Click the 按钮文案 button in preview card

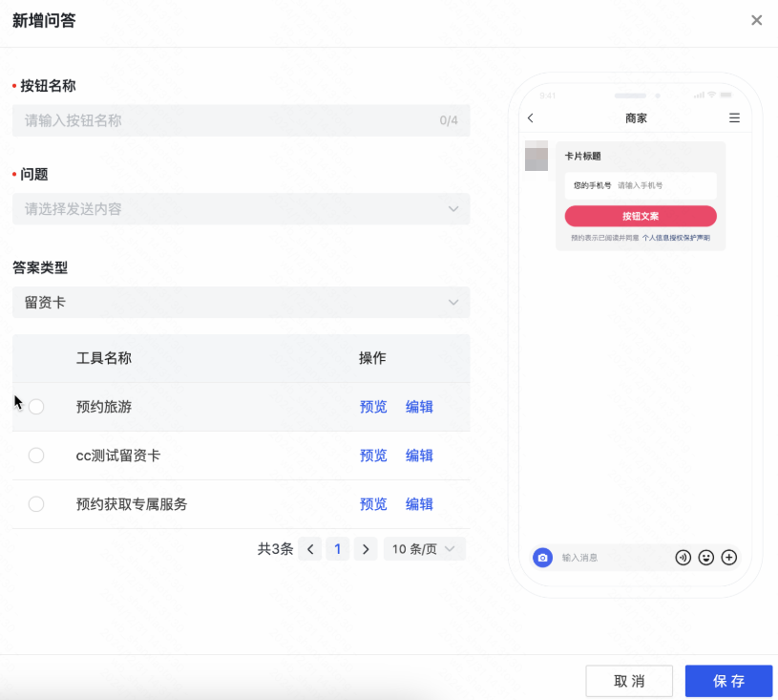[641, 216]
